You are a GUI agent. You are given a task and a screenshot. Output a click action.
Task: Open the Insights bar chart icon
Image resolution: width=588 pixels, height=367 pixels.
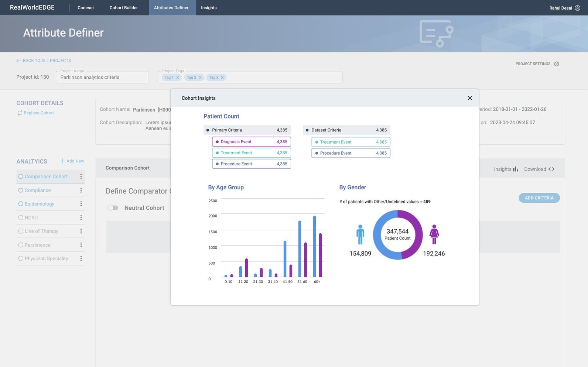coord(516,169)
